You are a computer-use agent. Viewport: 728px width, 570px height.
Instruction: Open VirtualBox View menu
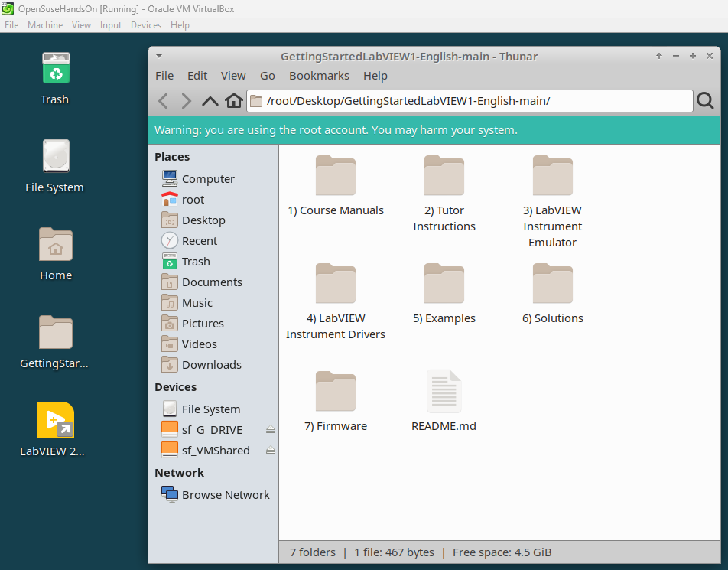pyautogui.click(x=81, y=25)
